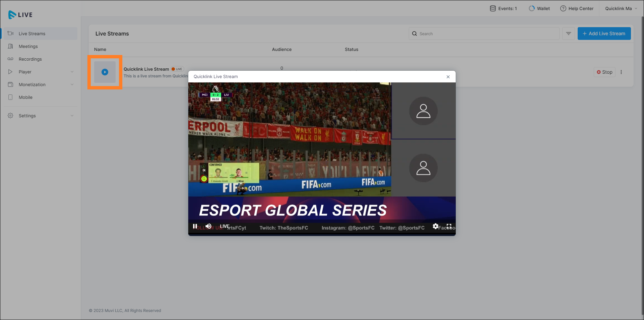This screenshot has width=644, height=320.
Task: Enter fullscreen mode in video player
Action: pyautogui.click(x=449, y=227)
